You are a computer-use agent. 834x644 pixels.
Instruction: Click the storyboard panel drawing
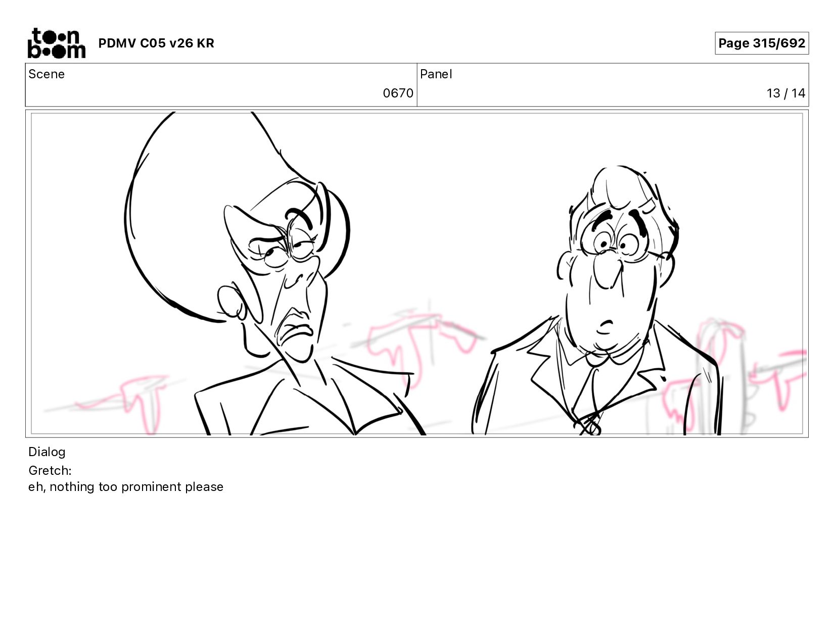point(417,273)
